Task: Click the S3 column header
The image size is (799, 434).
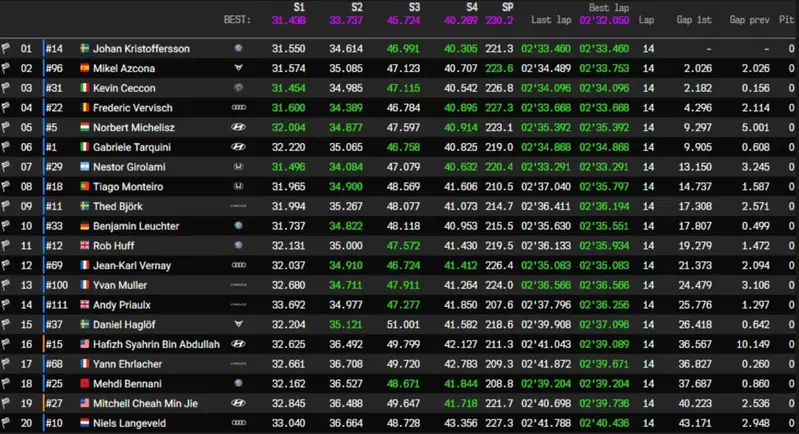Action: pos(414,7)
